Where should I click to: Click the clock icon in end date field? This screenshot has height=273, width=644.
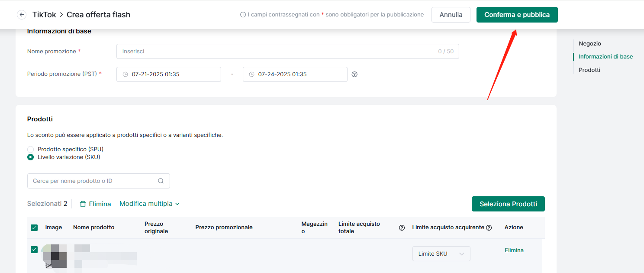pos(252,75)
